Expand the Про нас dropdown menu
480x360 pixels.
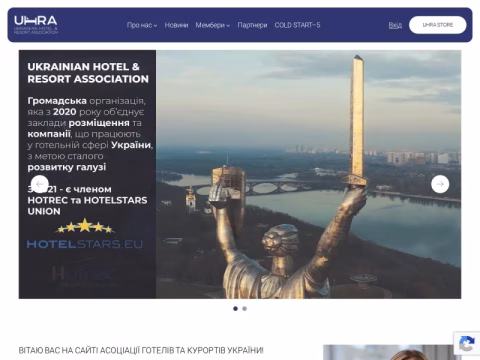[142, 25]
